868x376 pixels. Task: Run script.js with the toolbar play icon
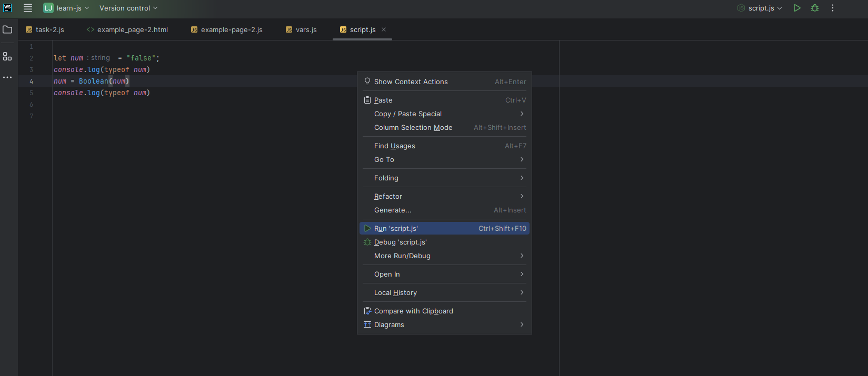coord(797,8)
